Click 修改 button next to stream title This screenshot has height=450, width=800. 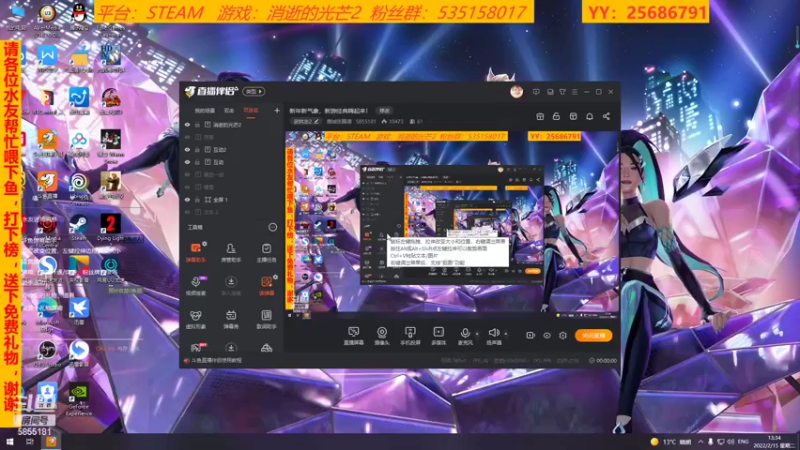[384, 110]
